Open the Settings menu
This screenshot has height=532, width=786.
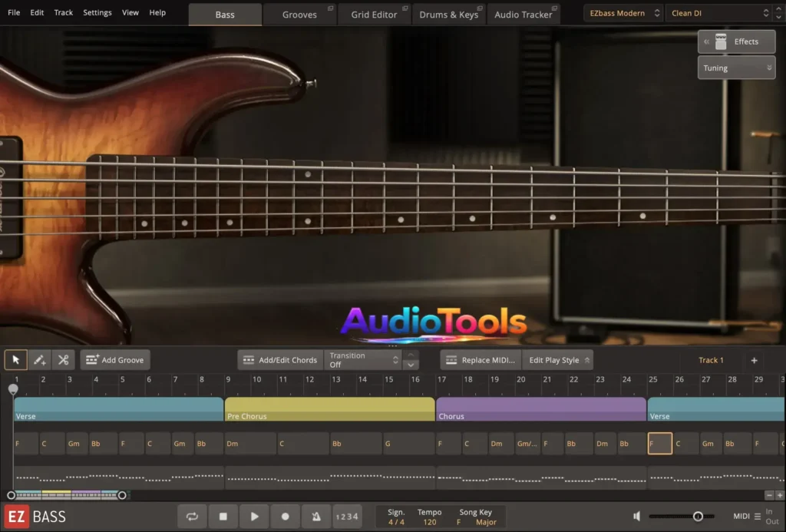97,12
